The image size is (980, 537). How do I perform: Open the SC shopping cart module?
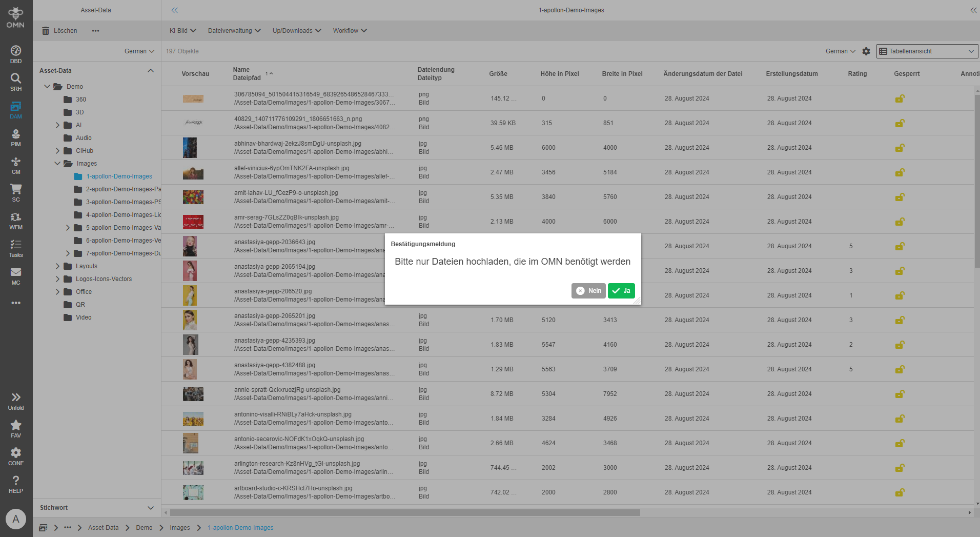click(16, 192)
